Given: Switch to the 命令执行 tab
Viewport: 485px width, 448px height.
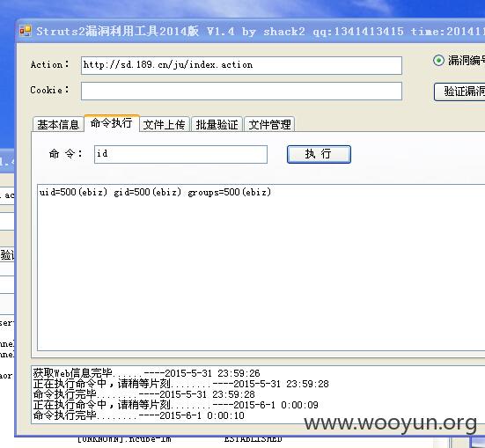Looking at the screenshot, I should [x=112, y=123].
